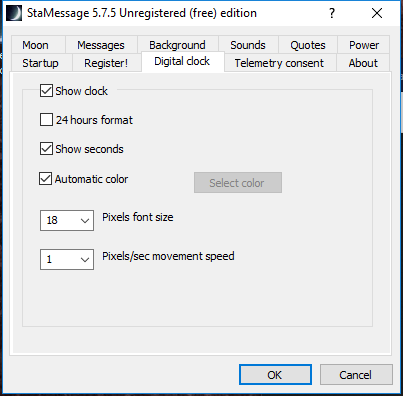Open the Startup tab

click(40, 63)
